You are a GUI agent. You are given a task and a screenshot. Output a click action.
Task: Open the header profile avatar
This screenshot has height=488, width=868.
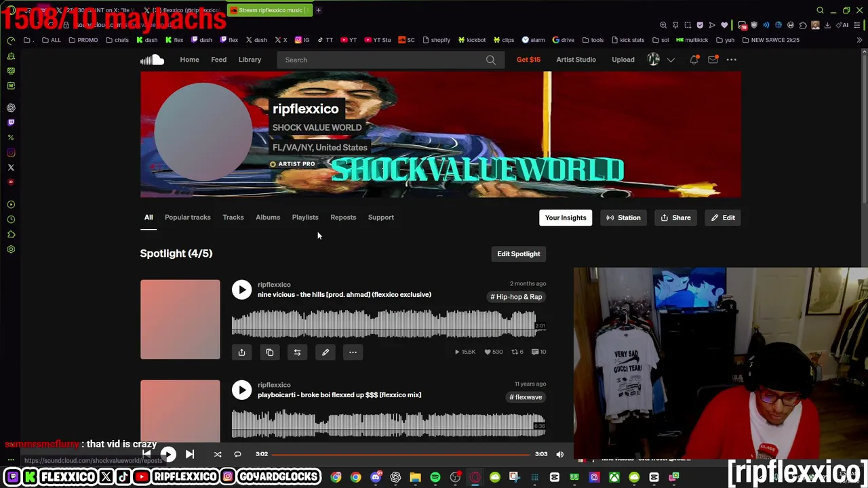pos(654,60)
